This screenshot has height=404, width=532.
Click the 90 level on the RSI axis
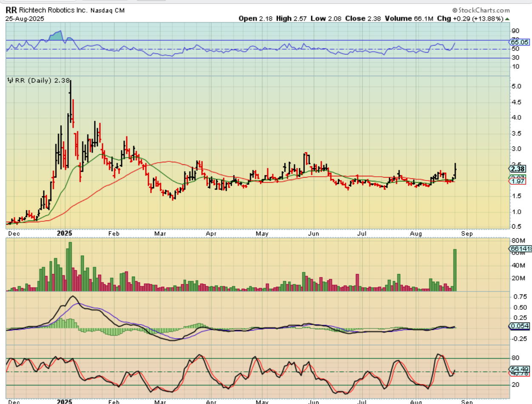pos(515,31)
